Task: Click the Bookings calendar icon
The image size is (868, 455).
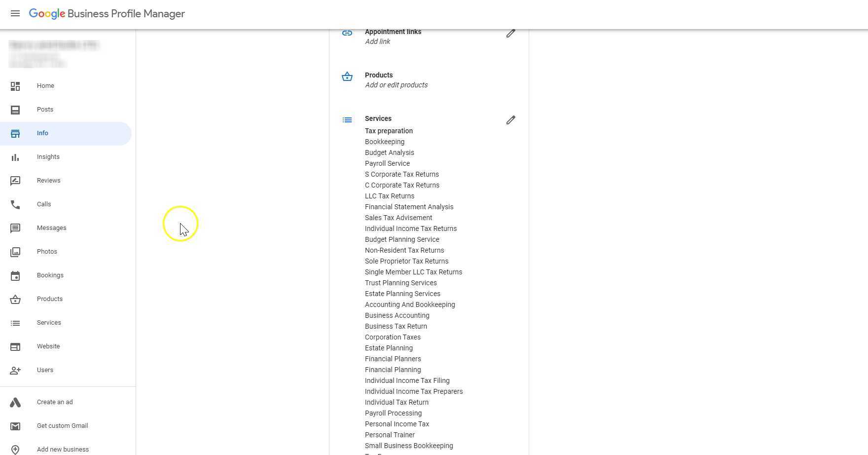Action: click(15, 276)
